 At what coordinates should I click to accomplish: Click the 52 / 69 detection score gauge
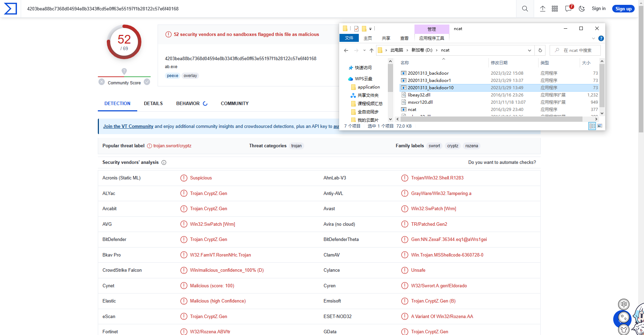[x=124, y=42]
